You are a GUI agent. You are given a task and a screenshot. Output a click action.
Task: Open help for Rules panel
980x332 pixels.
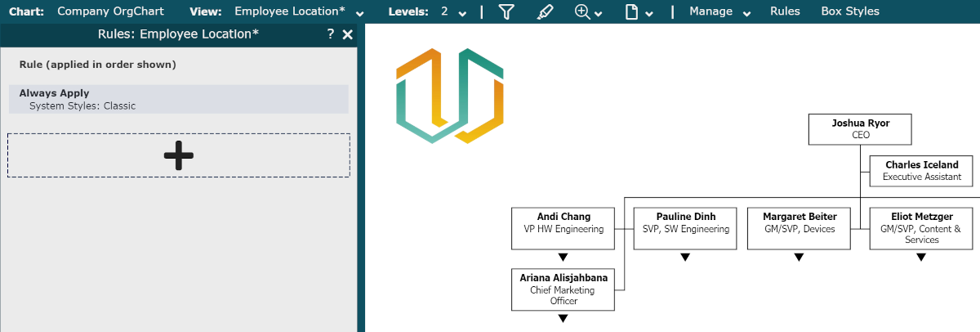(x=330, y=34)
